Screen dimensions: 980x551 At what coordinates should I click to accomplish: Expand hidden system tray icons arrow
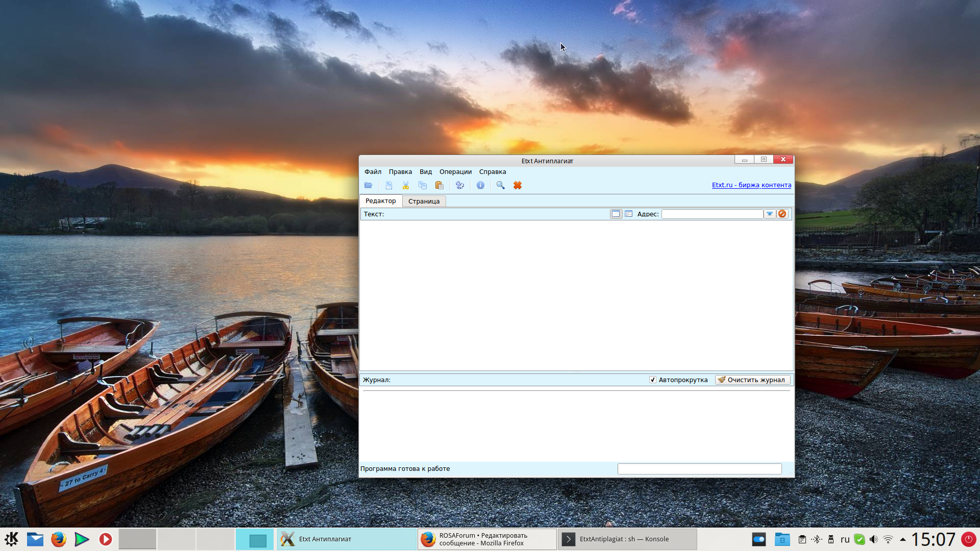(x=902, y=539)
